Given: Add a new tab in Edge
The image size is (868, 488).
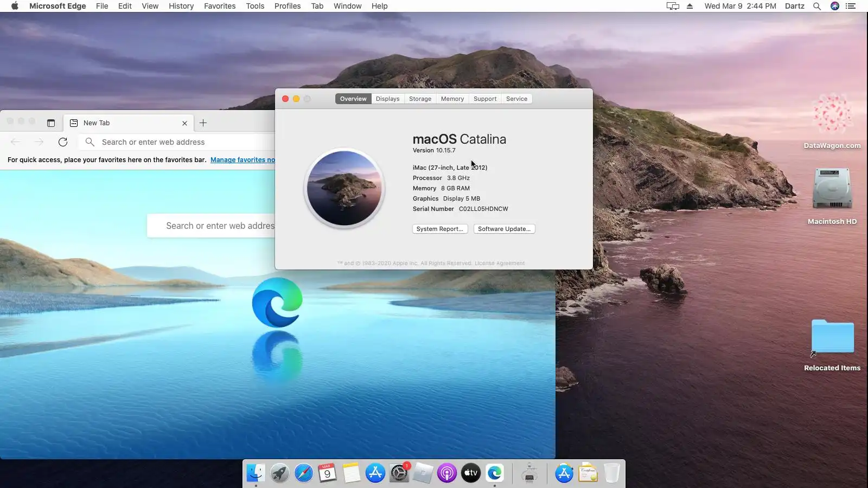Looking at the screenshot, I should 203,123.
